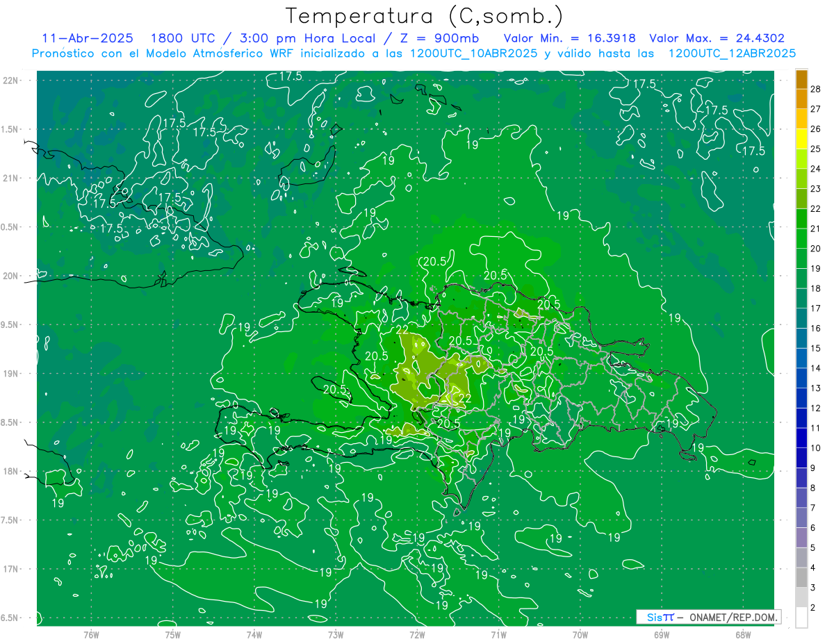834x644 pixels.
Task: Click the longitude axis label '71W'
Action: click(x=498, y=635)
